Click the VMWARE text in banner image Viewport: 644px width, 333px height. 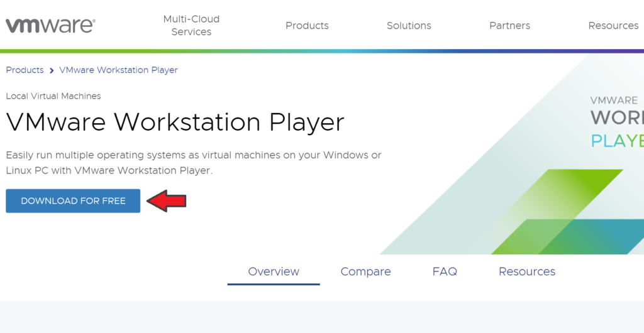click(x=614, y=101)
